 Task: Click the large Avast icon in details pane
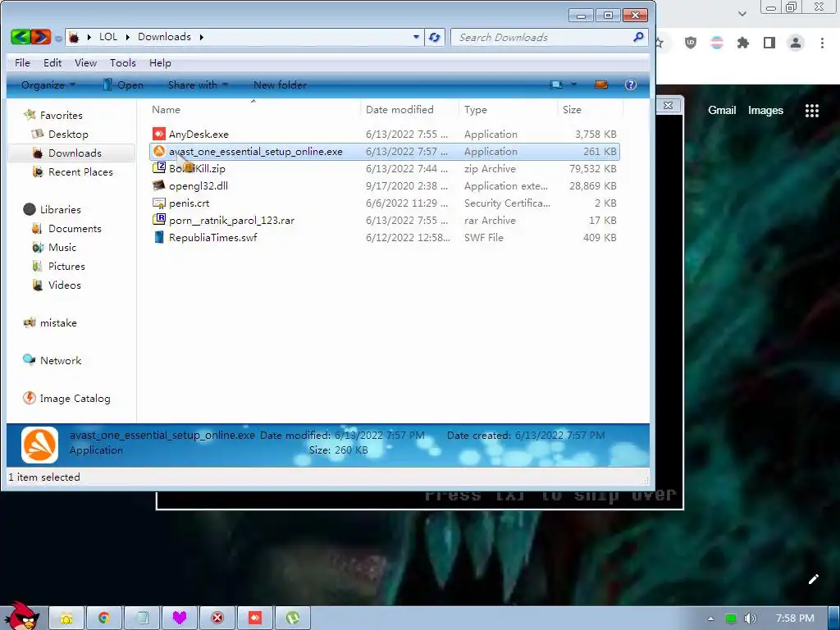[x=39, y=445]
